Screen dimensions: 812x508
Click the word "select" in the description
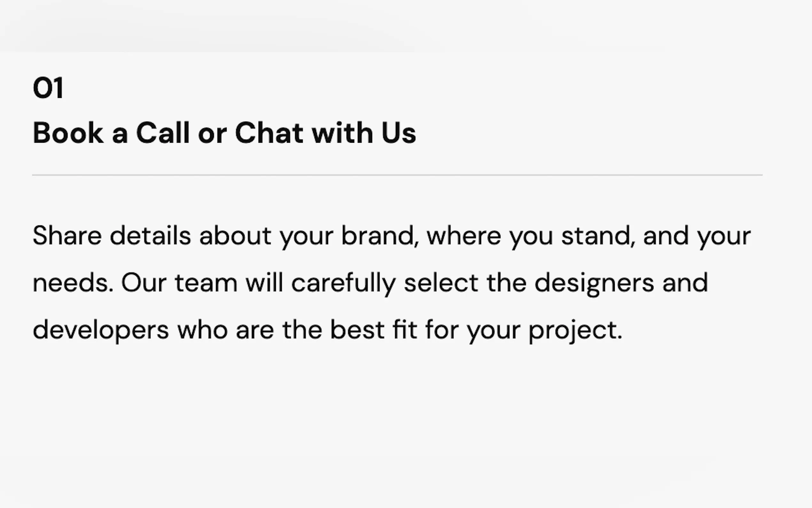point(441,283)
